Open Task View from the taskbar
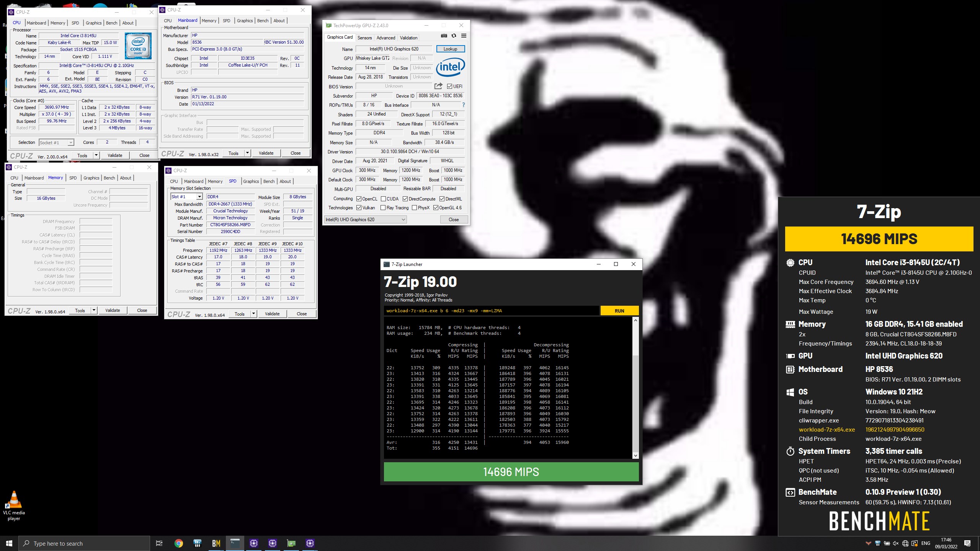980x551 pixels. 159,543
